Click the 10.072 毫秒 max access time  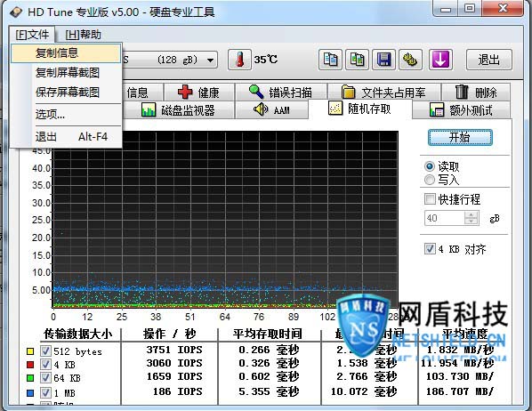(364, 391)
